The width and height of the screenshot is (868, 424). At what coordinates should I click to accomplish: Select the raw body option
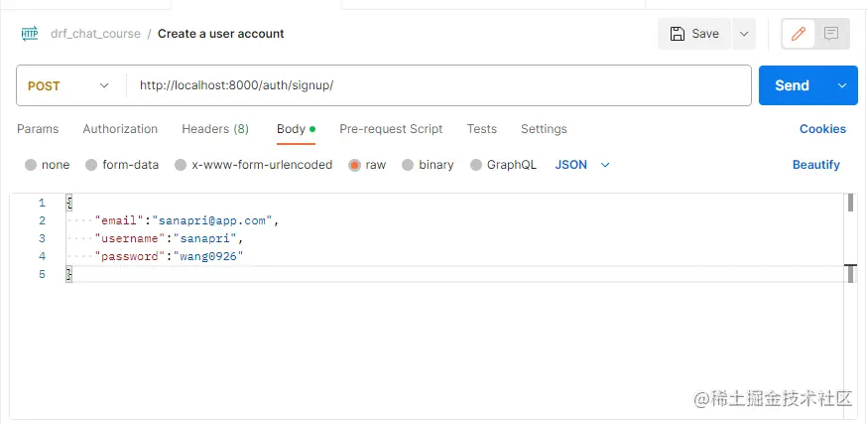coord(367,165)
